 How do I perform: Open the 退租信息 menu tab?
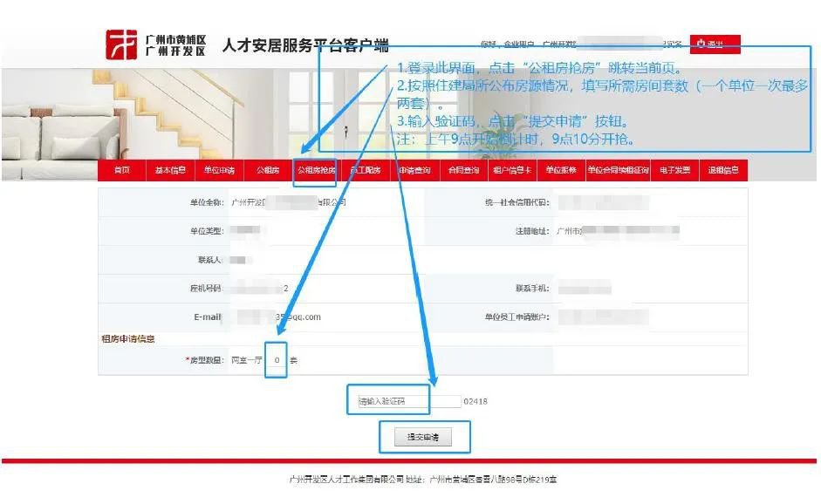coord(723,170)
